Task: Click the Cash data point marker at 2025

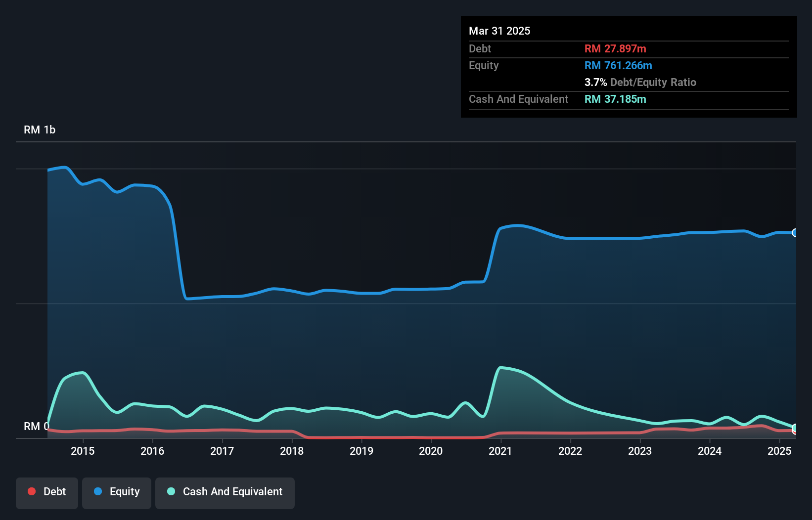Action: 795,428
